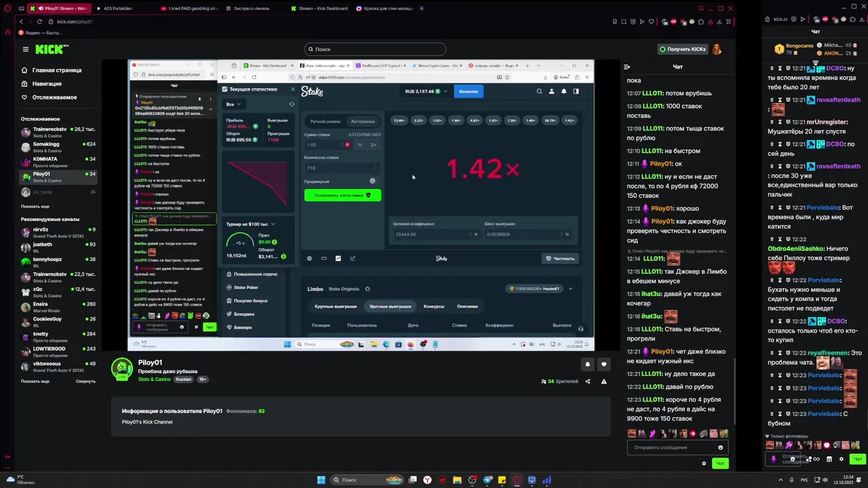Close the Stake statistics panel

point(293,89)
